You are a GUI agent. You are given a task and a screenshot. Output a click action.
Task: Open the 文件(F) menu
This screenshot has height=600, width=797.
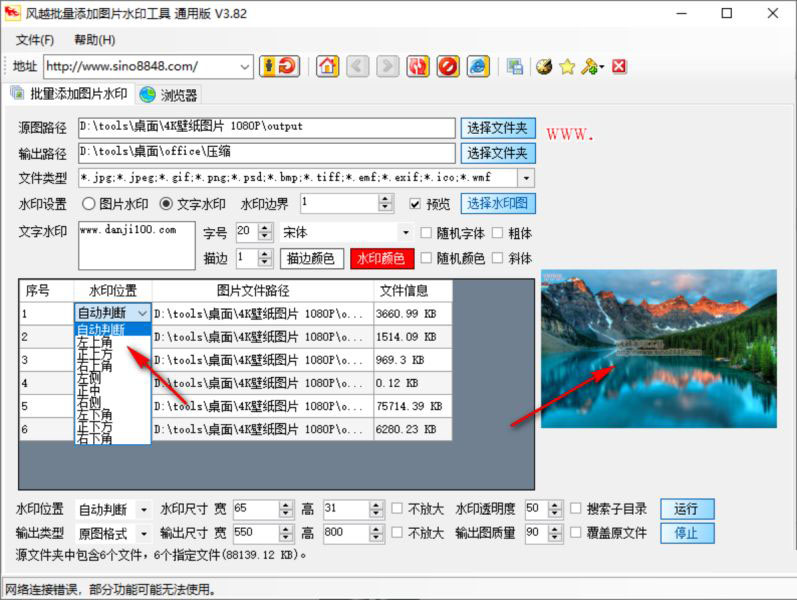(x=35, y=40)
